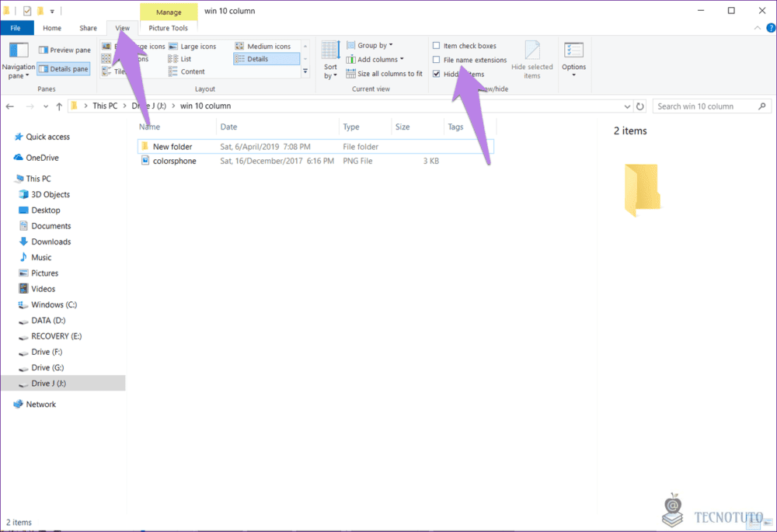Expand the address bar history dropdown
Screen dimensions: 777x532
[x=627, y=106]
